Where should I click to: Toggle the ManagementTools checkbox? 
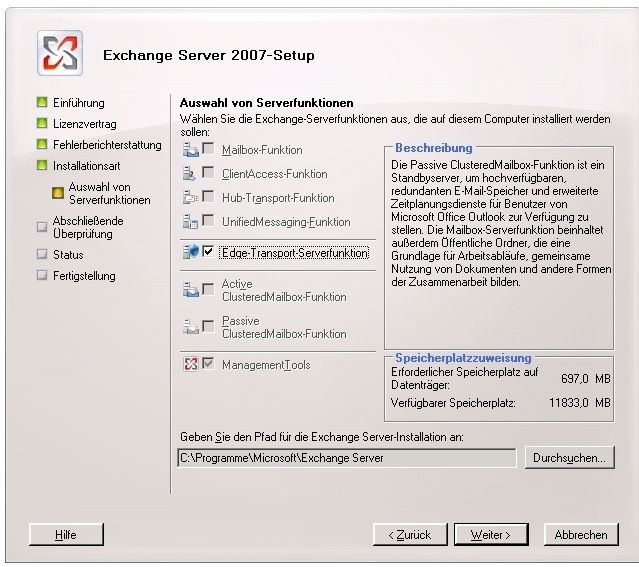click(x=208, y=363)
